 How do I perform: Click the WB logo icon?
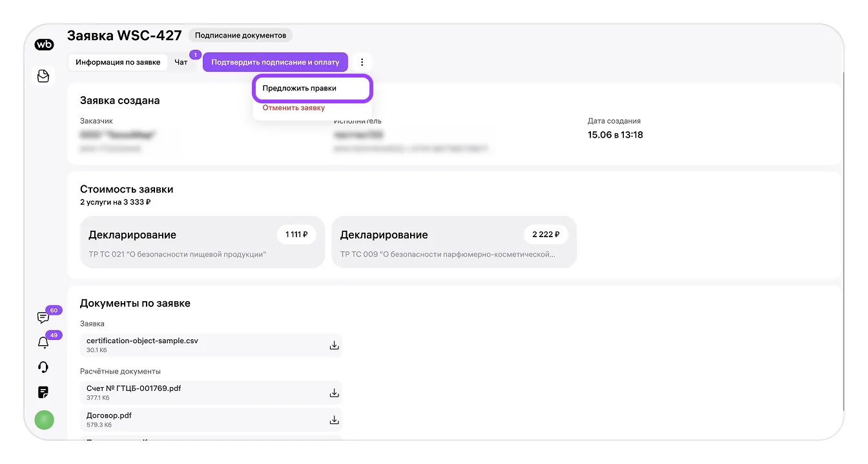point(44,45)
